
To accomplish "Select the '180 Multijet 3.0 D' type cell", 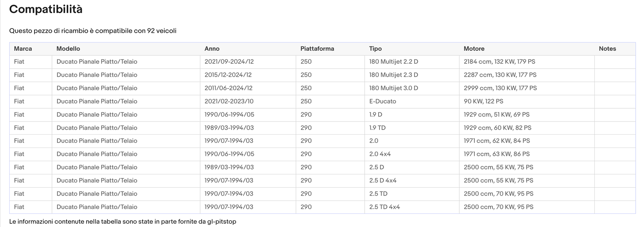I will pyautogui.click(x=412, y=88).
